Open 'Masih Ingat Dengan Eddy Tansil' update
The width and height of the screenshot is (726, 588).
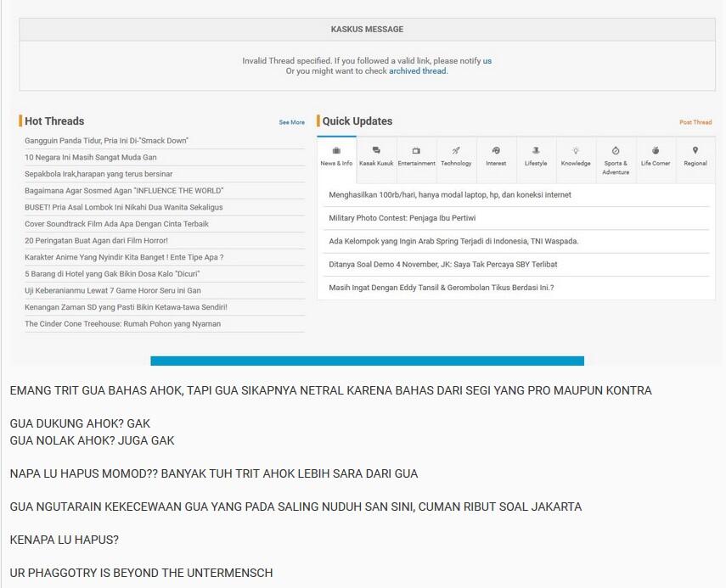point(442,288)
